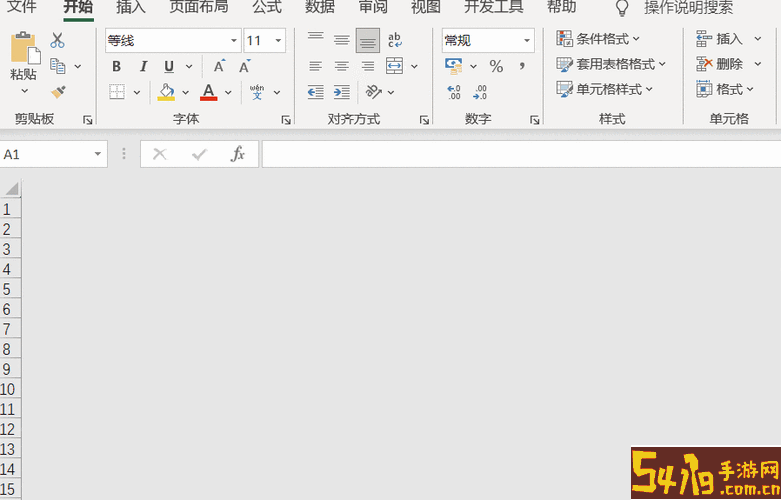The width and height of the screenshot is (781, 500).
Task: Switch to the 页面布局 tab
Action: click(199, 7)
